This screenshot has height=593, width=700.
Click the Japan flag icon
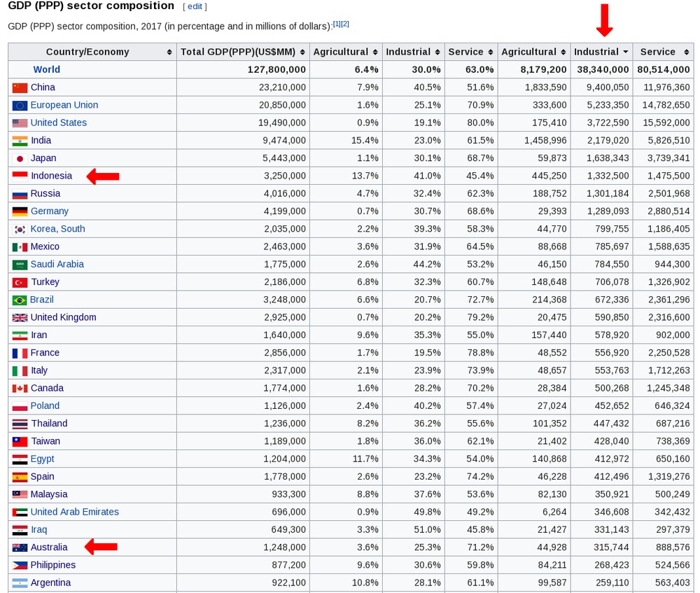coord(20,158)
